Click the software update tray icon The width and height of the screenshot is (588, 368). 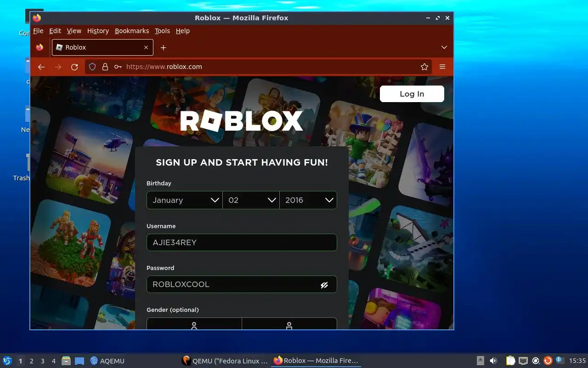tap(536, 361)
